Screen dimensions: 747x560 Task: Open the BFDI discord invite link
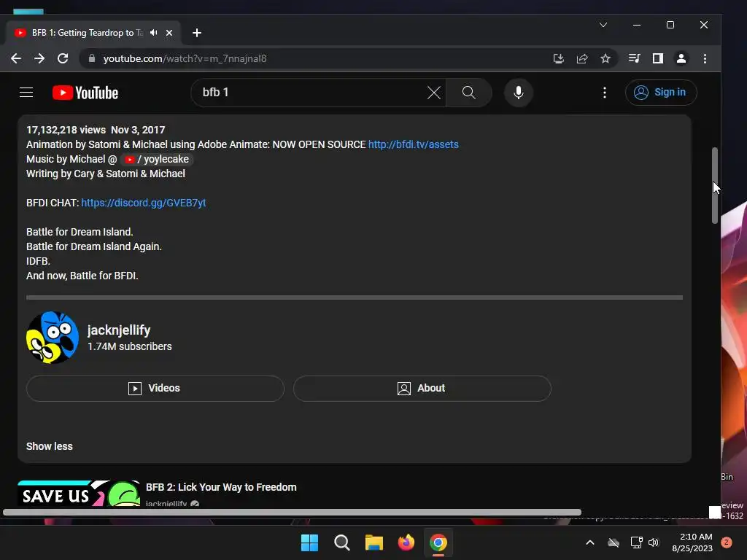click(144, 203)
